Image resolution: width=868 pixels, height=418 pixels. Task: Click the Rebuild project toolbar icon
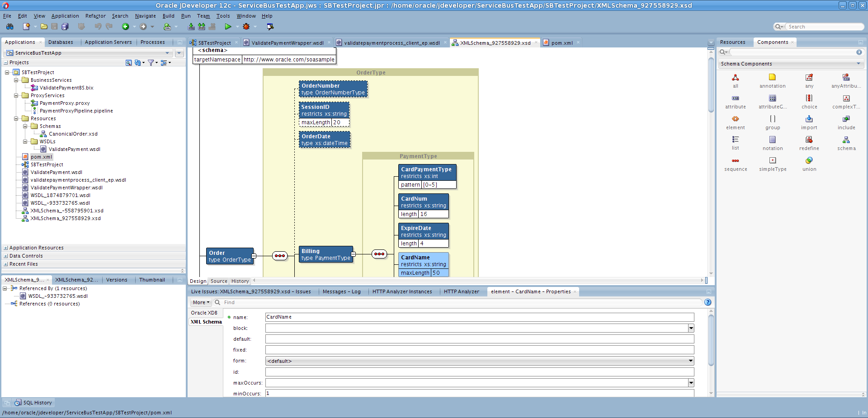202,27
